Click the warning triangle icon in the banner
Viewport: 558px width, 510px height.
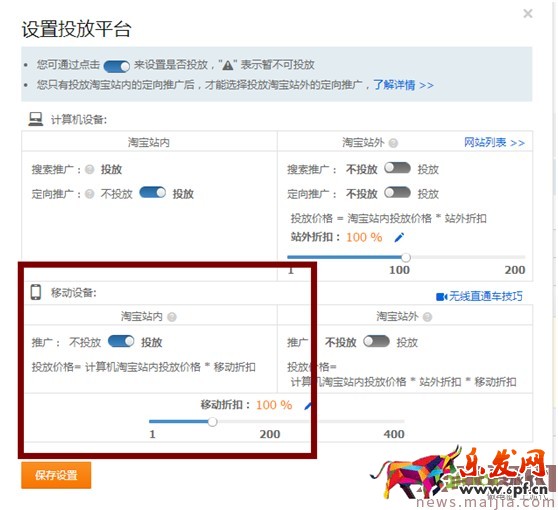pyautogui.click(x=228, y=65)
